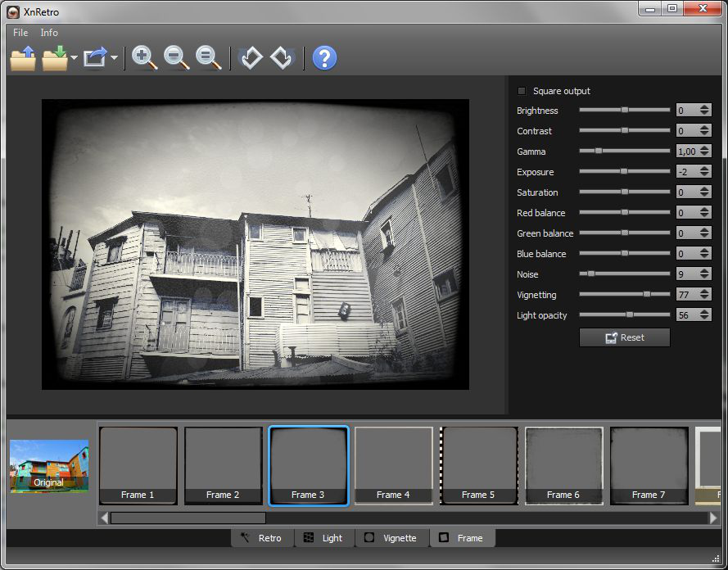Open the Help question mark icon
The width and height of the screenshot is (728, 570).
click(324, 58)
